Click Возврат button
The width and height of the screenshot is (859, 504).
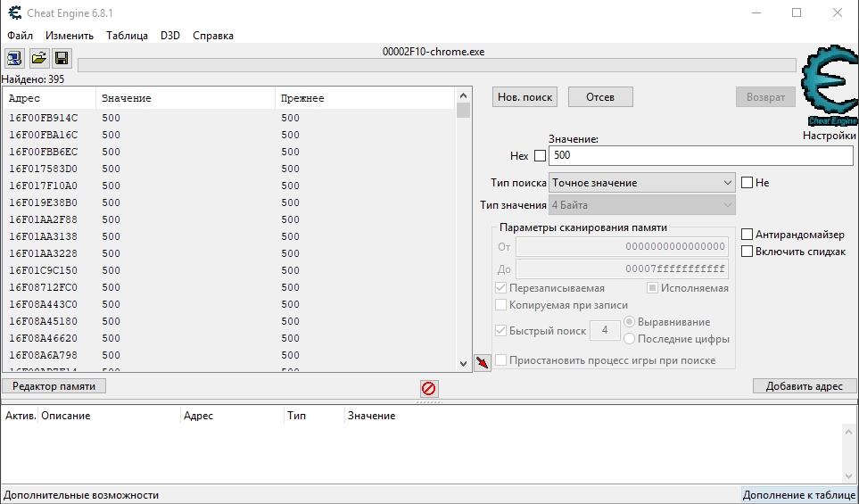coord(765,97)
